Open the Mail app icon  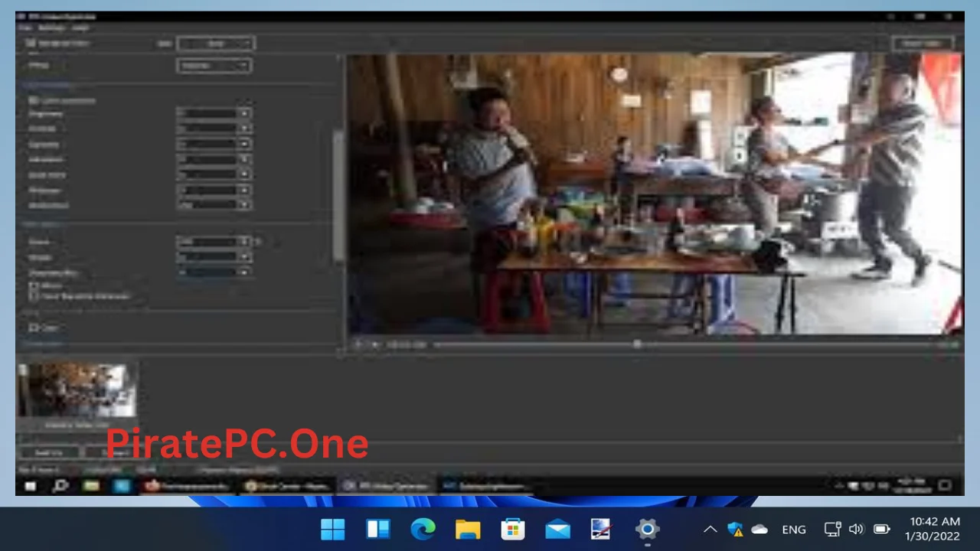click(x=557, y=529)
